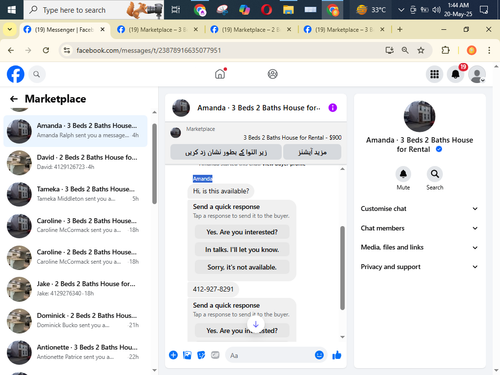Open the install app icon in address bar
Screen dimensions: 500x375
389,50
